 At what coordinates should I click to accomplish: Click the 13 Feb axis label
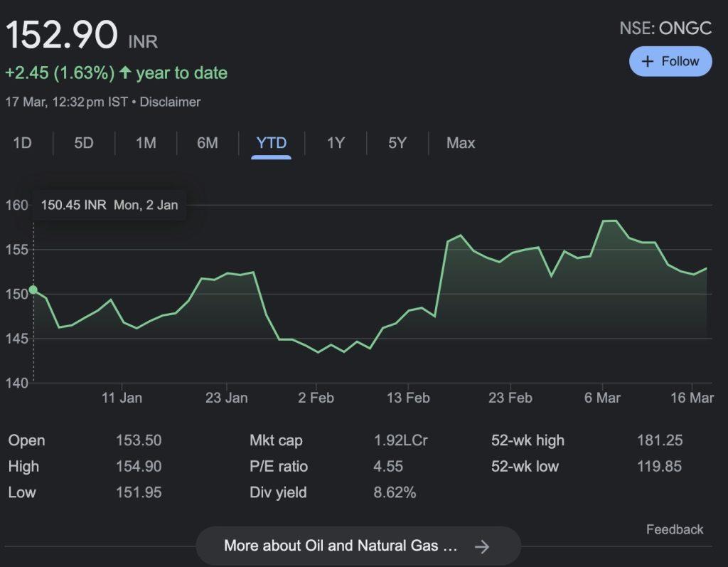pos(408,398)
